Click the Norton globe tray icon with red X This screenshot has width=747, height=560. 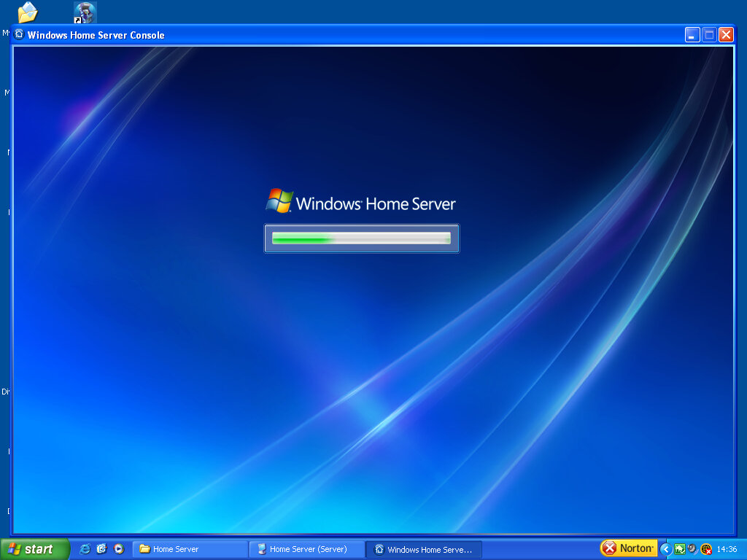pos(706,549)
